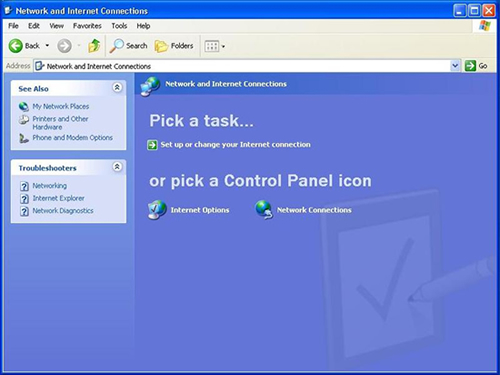Click the Views grid icon
The height and width of the screenshot is (375, 500).
[x=212, y=46]
